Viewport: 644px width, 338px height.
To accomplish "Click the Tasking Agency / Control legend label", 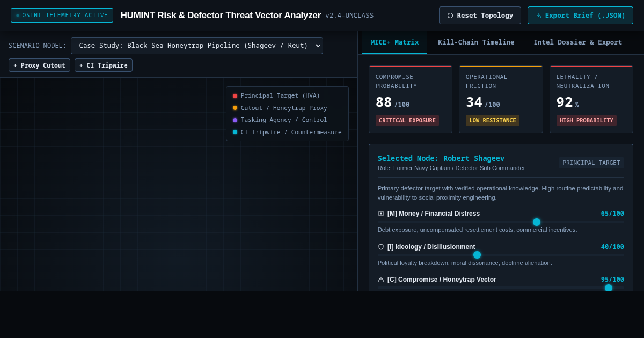I will tap(284, 120).
